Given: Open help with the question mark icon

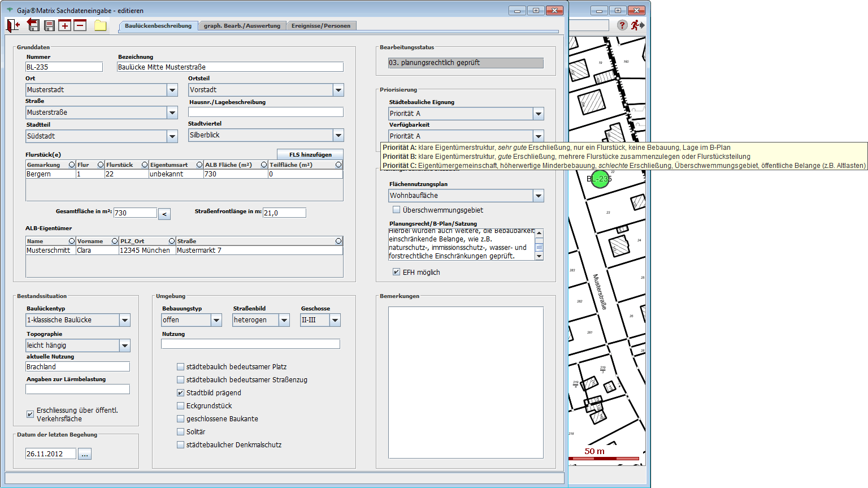Looking at the screenshot, I should click(x=622, y=25).
